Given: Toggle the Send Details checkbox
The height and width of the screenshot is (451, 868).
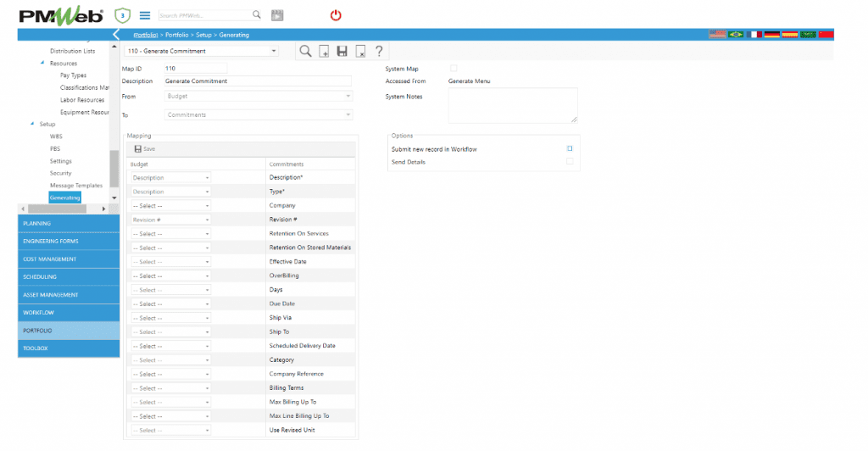Looking at the screenshot, I should coord(570,161).
